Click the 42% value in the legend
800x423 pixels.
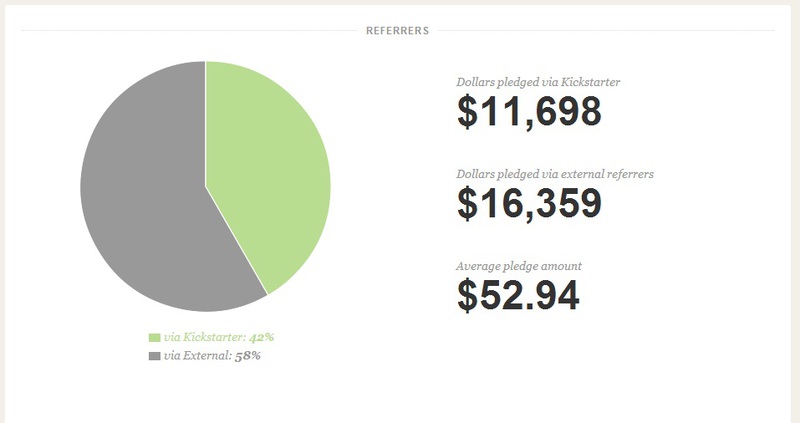(x=260, y=338)
